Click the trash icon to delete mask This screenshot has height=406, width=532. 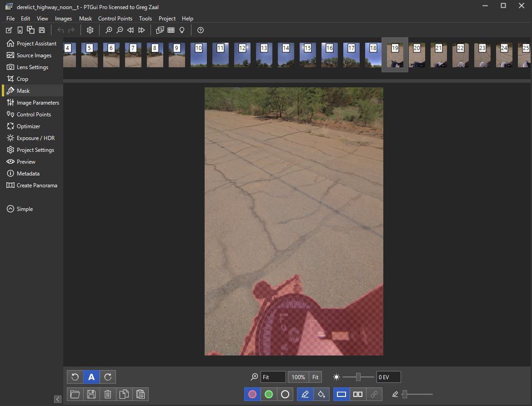click(x=108, y=394)
